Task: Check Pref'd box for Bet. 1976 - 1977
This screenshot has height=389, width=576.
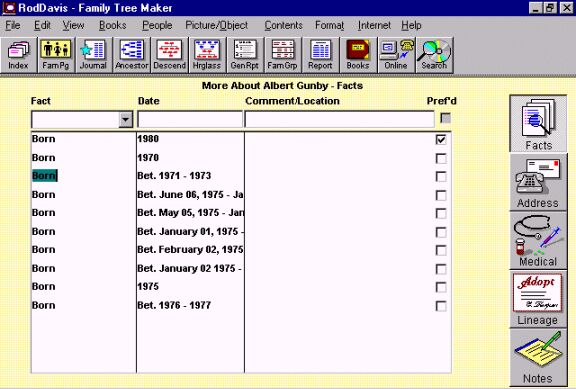Action: click(x=441, y=306)
